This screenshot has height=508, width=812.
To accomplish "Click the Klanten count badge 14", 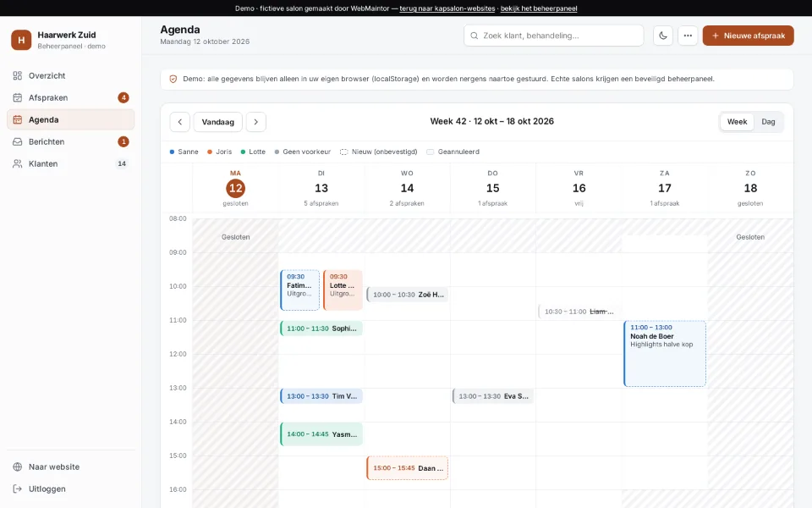I will pos(122,163).
